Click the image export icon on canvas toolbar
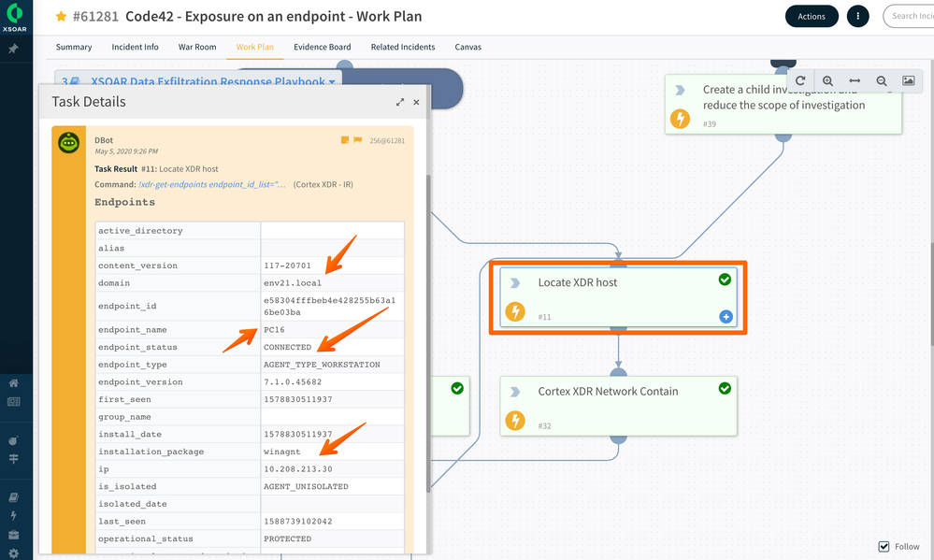Image resolution: width=934 pixels, height=560 pixels. 908,81
